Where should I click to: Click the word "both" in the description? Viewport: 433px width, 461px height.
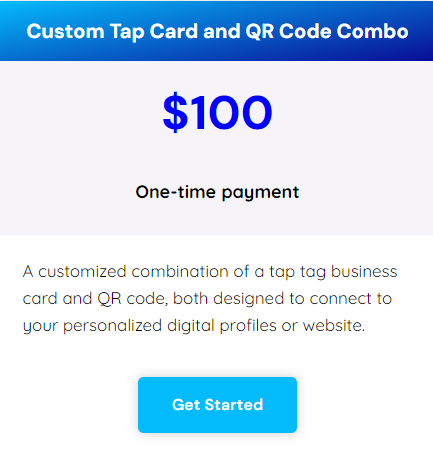191,298
